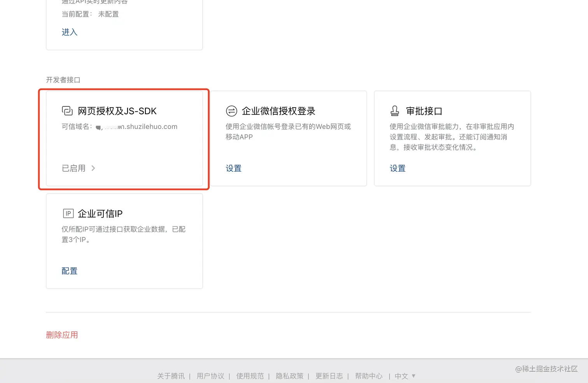
Task: Click the 网页授权及JS-SDK title
Action: [117, 111]
